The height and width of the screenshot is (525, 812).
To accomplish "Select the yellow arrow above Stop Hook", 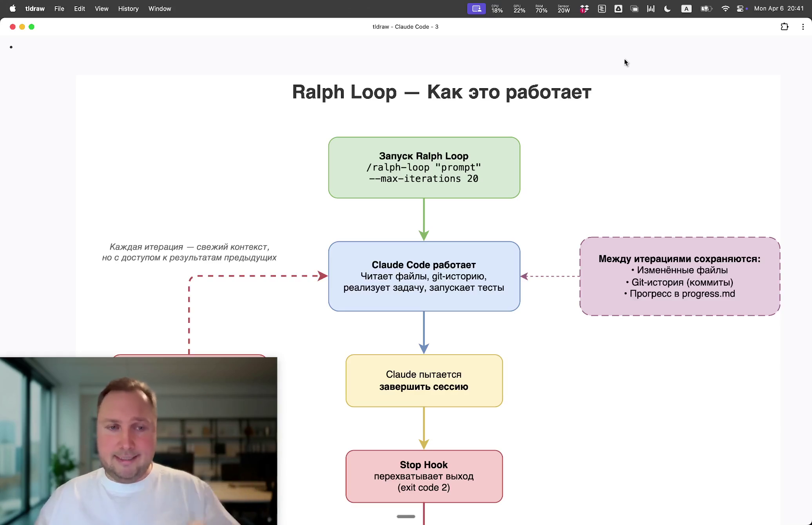I will [x=424, y=428].
